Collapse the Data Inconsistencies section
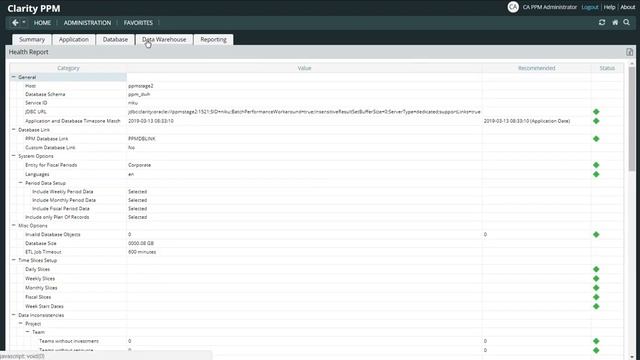Viewport: 640px width, 360px height. [13, 315]
